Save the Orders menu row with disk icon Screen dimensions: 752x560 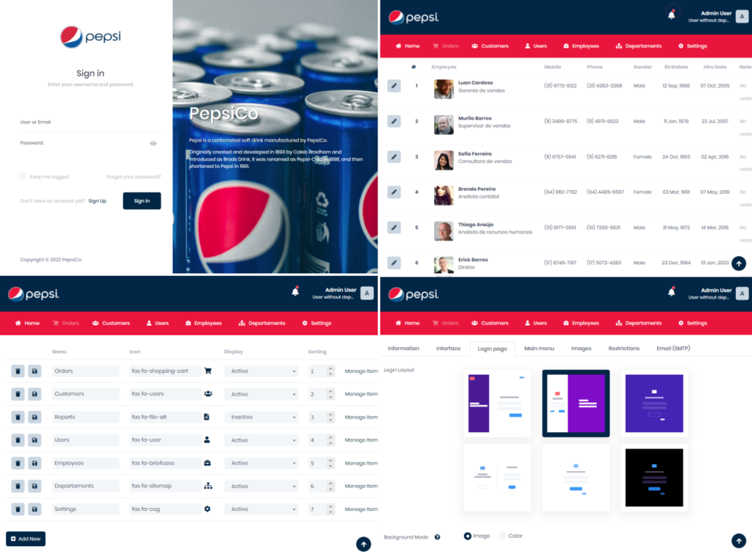pos(35,371)
